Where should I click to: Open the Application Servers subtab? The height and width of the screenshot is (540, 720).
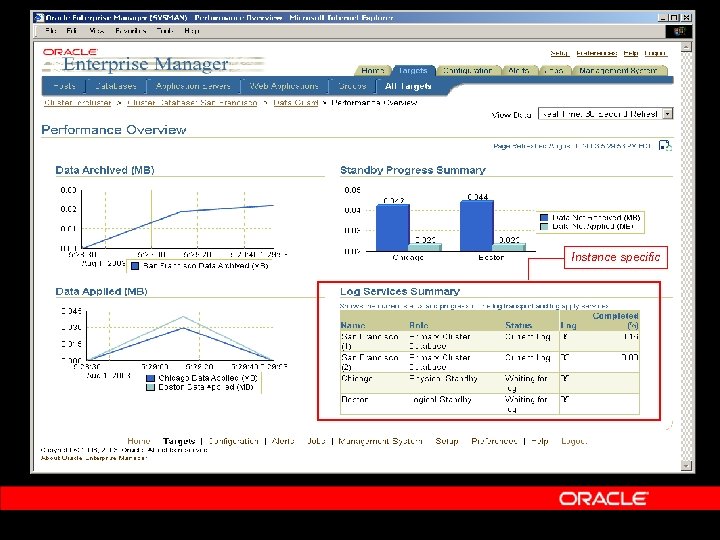click(193, 86)
